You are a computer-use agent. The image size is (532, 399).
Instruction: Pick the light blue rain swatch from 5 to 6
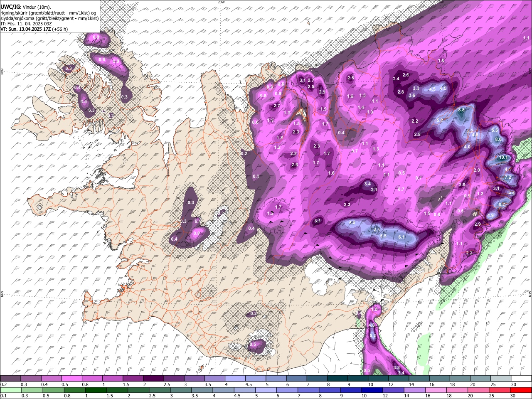point(265,390)
